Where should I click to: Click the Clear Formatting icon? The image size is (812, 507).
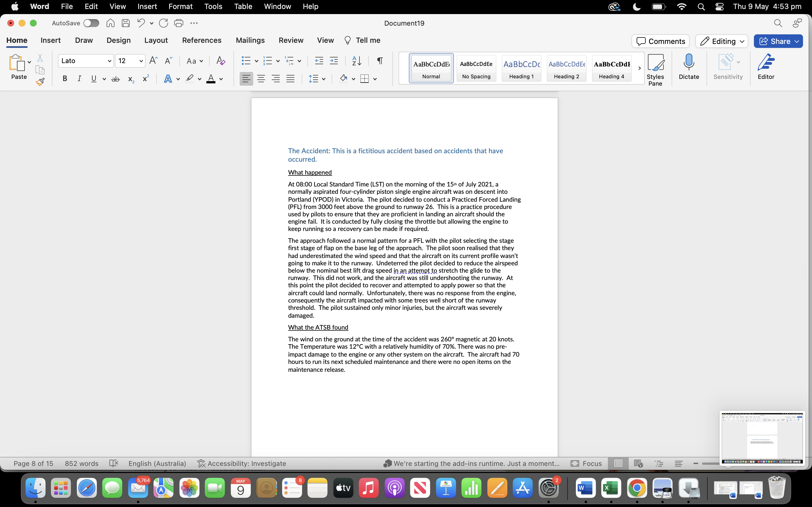(220, 61)
